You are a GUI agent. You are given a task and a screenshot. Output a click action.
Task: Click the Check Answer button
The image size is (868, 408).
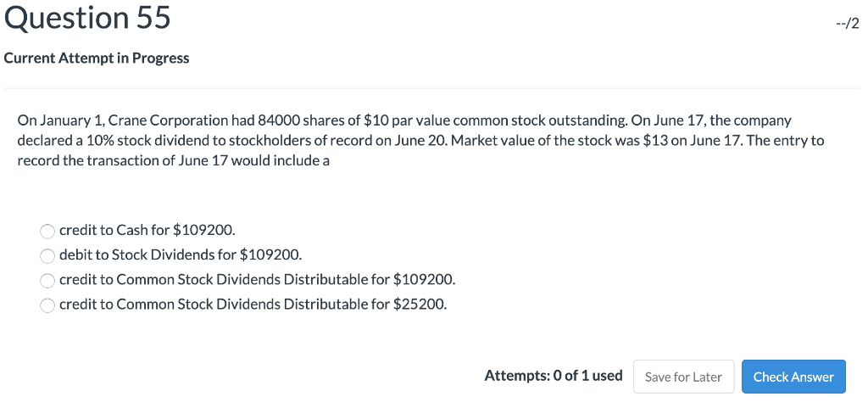(x=793, y=377)
